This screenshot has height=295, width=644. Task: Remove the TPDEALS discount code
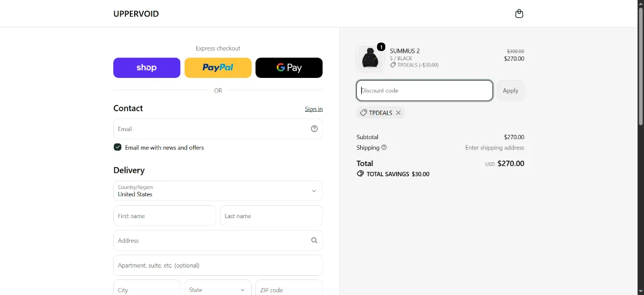point(398,113)
